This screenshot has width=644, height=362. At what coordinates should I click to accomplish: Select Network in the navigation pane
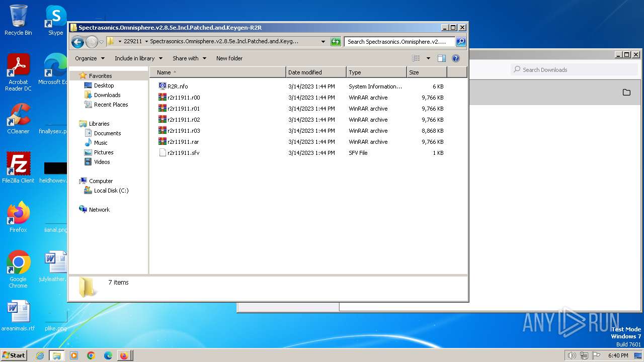[99, 210]
